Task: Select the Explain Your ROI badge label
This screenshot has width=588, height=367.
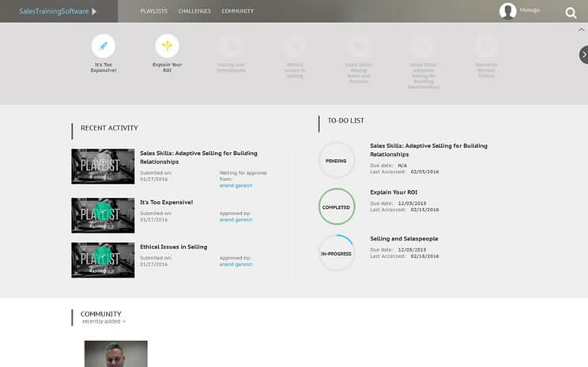Action: [x=168, y=67]
